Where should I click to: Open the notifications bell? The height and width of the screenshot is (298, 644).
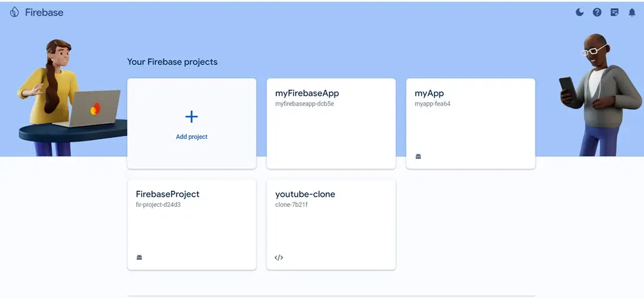pyautogui.click(x=632, y=13)
